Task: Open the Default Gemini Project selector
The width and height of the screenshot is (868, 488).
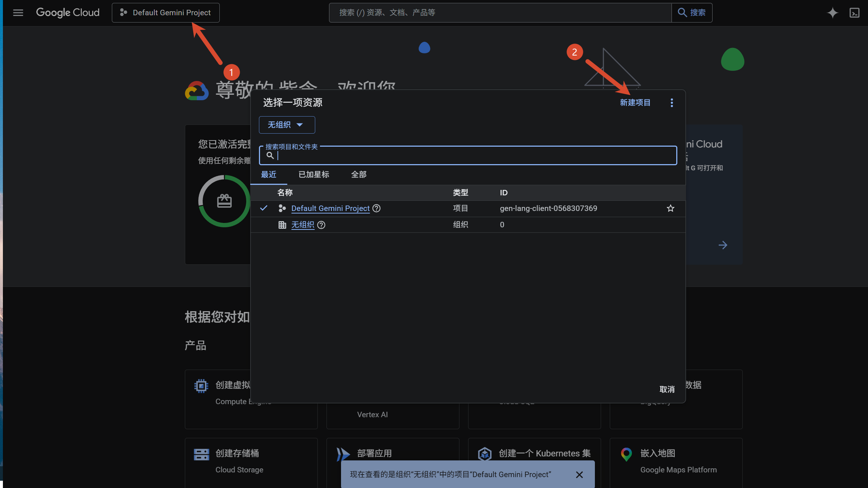Action: 166,13
